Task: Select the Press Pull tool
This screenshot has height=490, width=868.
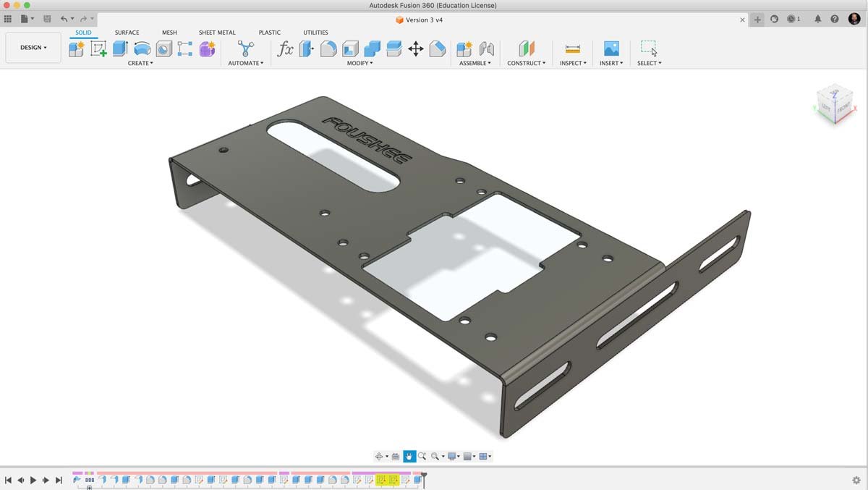Action: [x=307, y=49]
